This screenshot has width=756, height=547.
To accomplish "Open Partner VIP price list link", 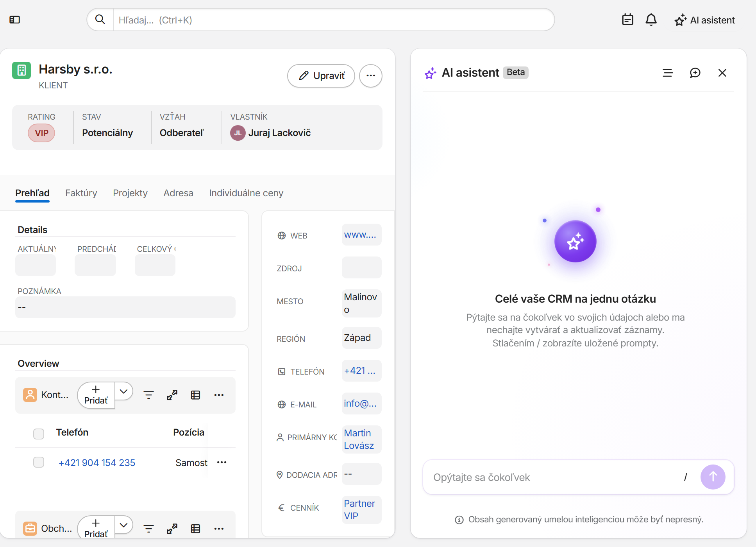I will [359, 510].
